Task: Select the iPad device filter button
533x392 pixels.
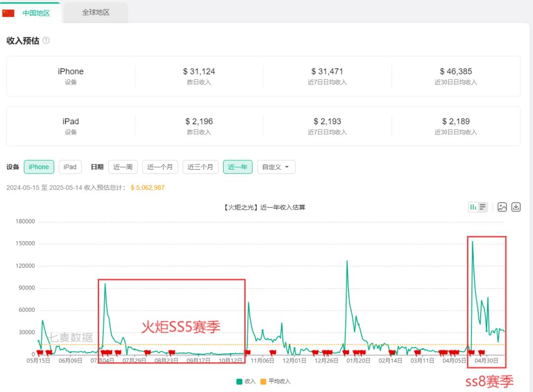Action: point(70,167)
